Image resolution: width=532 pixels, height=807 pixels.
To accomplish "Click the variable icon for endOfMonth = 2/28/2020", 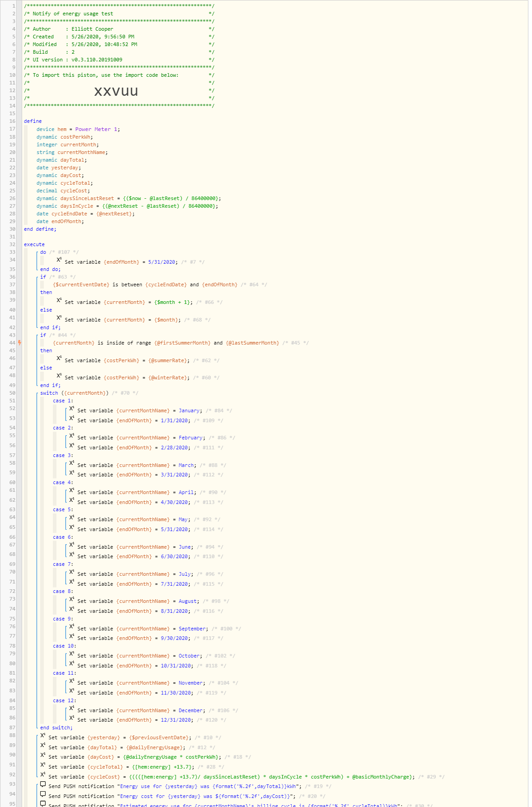I will point(72,445).
